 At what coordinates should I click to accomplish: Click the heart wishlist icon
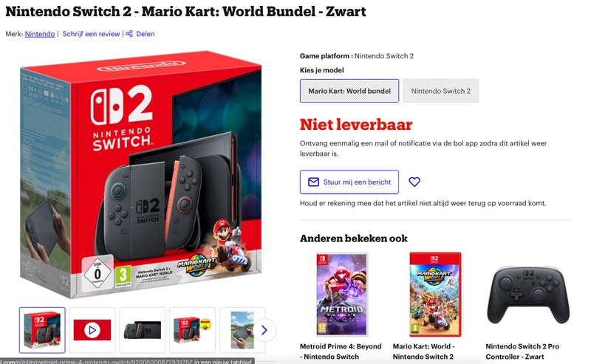coord(414,182)
